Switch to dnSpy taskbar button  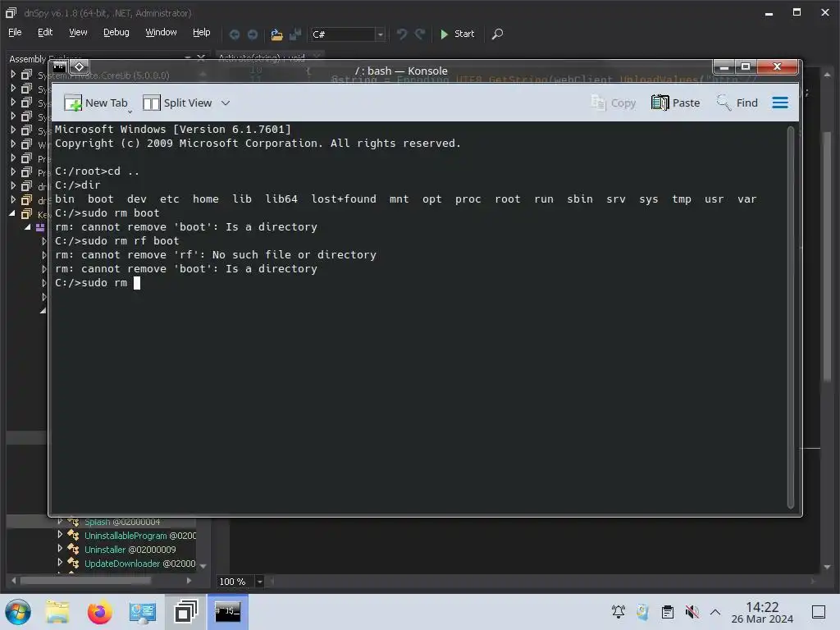point(185,612)
